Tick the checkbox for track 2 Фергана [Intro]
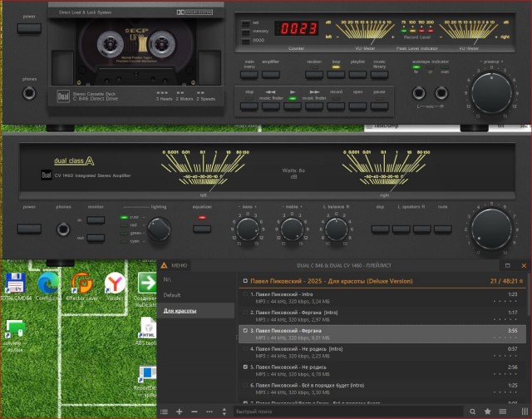The height and width of the screenshot is (419, 532). [245, 312]
